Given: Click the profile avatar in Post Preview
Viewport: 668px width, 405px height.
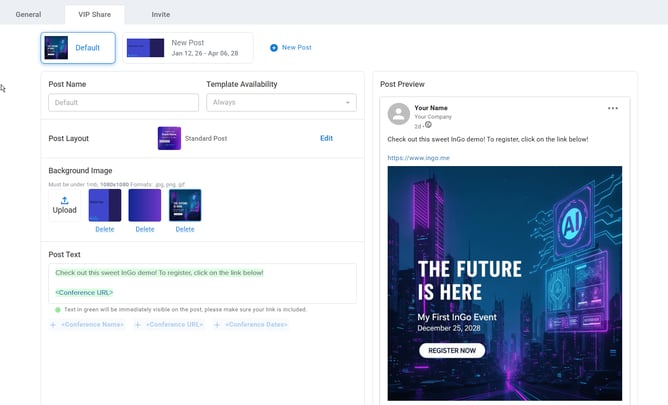Looking at the screenshot, I should click(399, 113).
